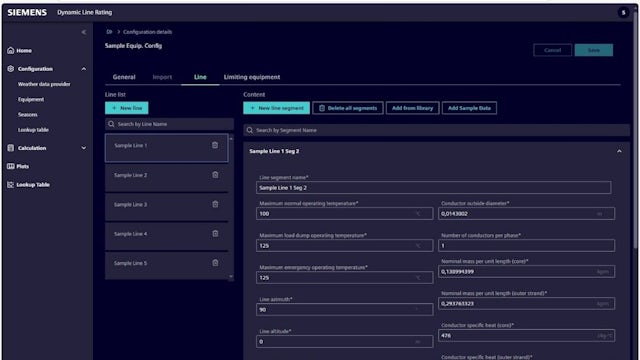The image size is (640, 360).
Task: Select the Line tab
Action: pyautogui.click(x=200, y=77)
